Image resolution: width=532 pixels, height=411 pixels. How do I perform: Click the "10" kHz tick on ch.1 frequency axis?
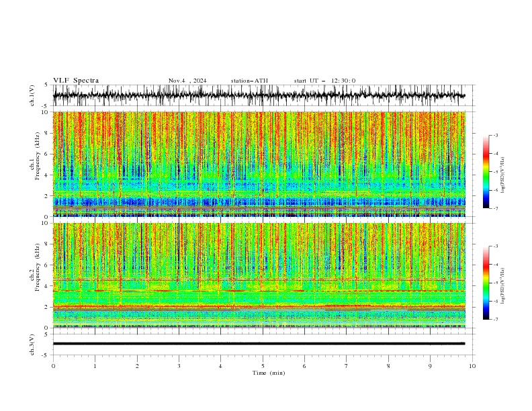coord(46,112)
